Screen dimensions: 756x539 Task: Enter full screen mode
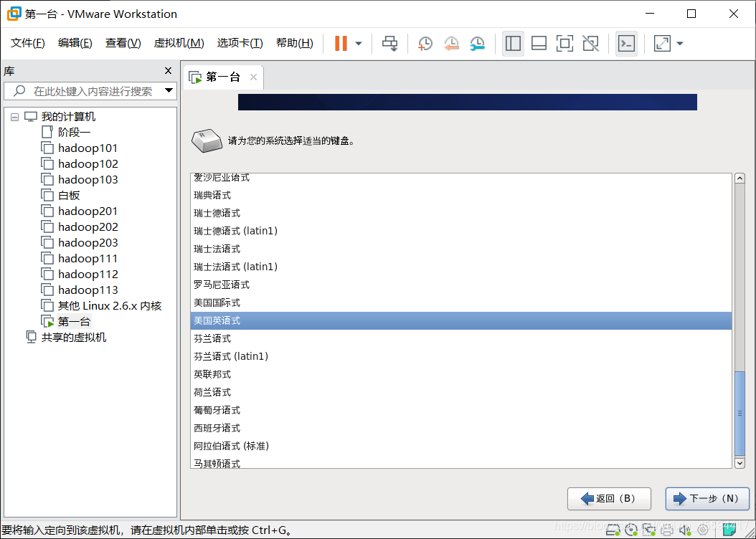point(564,43)
